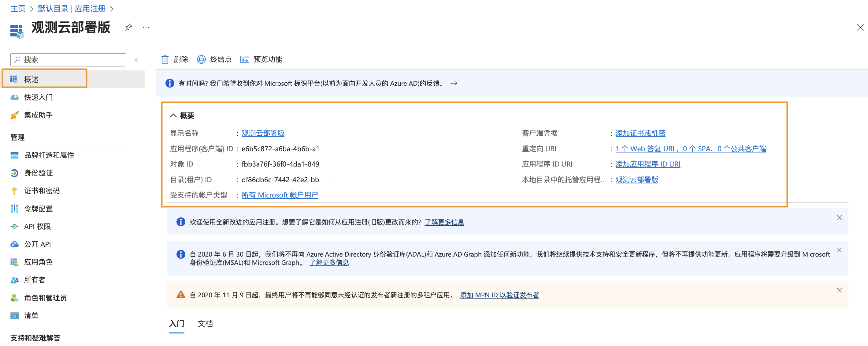Click the magnifier icon in search box
Screen dimensions: 868x346
click(17, 60)
